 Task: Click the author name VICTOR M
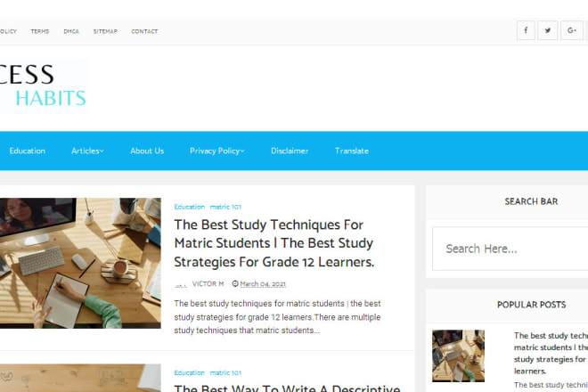point(208,284)
